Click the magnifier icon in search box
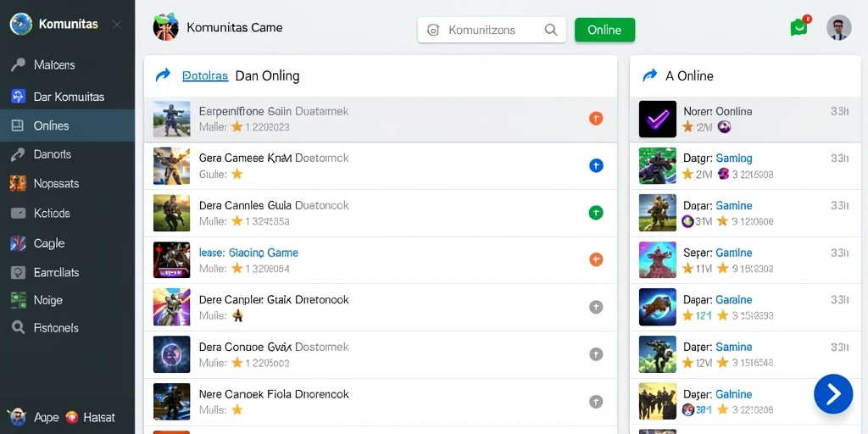Image resolution: width=868 pixels, height=434 pixels. pyautogui.click(x=551, y=30)
